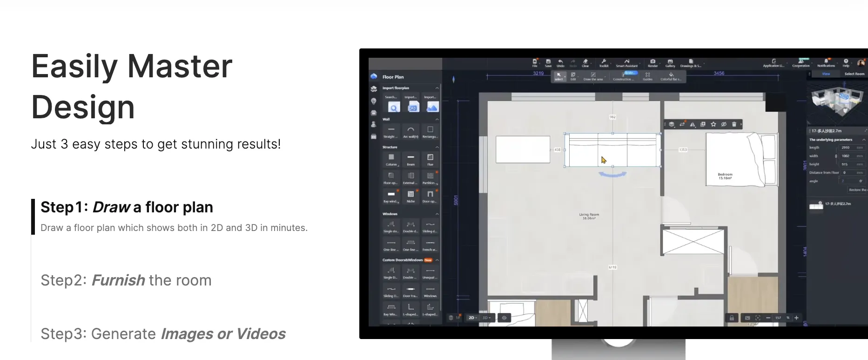Click the duplicate copy icon in the floating toolbar
This screenshot has height=360, width=868.
pos(703,124)
